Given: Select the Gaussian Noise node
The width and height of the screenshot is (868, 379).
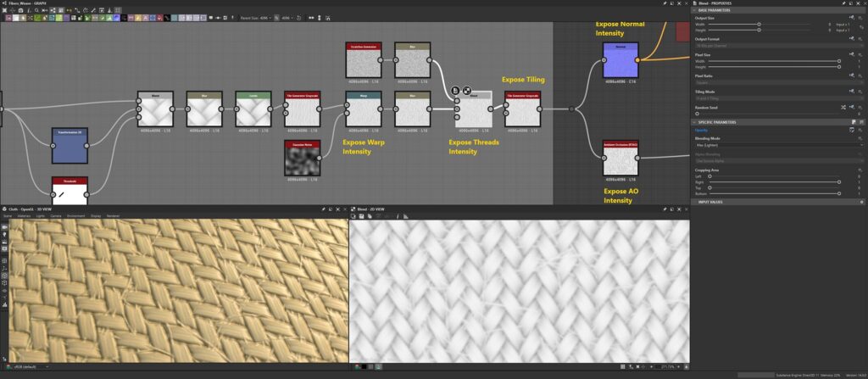Looking at the screenshot, I should [x=303, y=158].
